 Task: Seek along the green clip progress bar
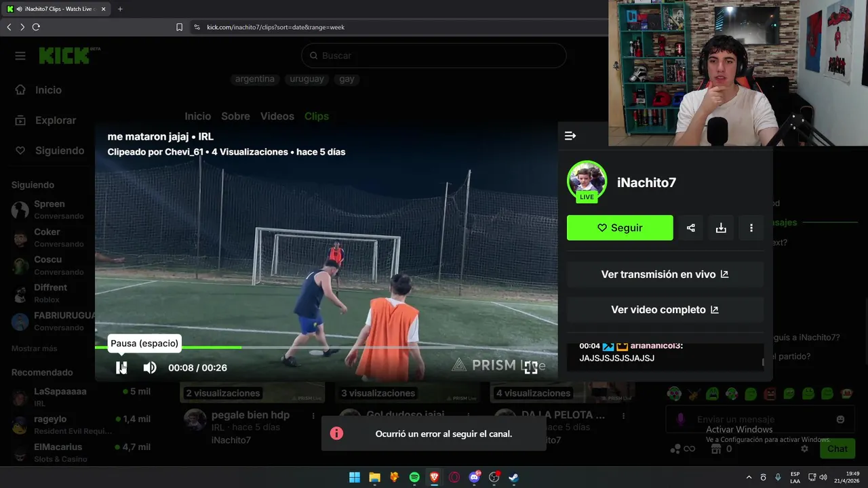pos(326,347)
